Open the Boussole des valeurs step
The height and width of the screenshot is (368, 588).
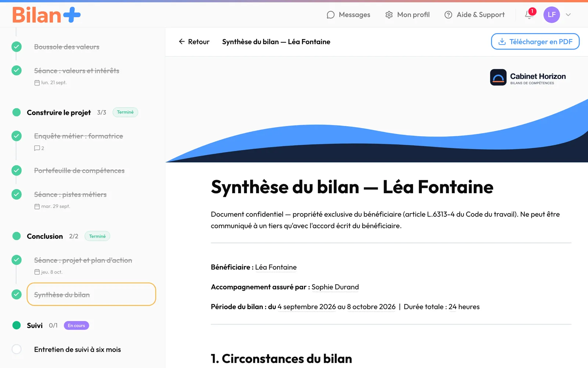(x=67, y=47)
